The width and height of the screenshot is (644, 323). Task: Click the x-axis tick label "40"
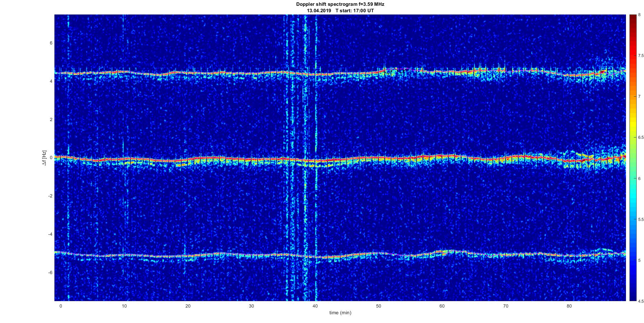[x=315, y=306]
